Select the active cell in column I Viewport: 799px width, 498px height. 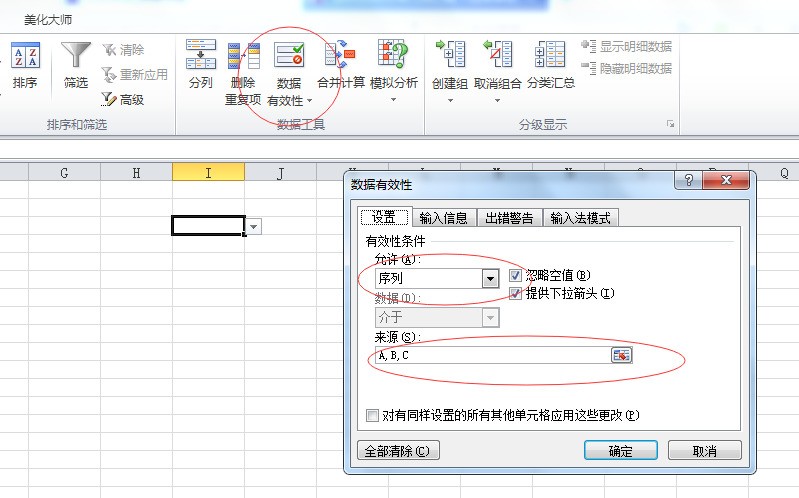click(x=208, y=226)
